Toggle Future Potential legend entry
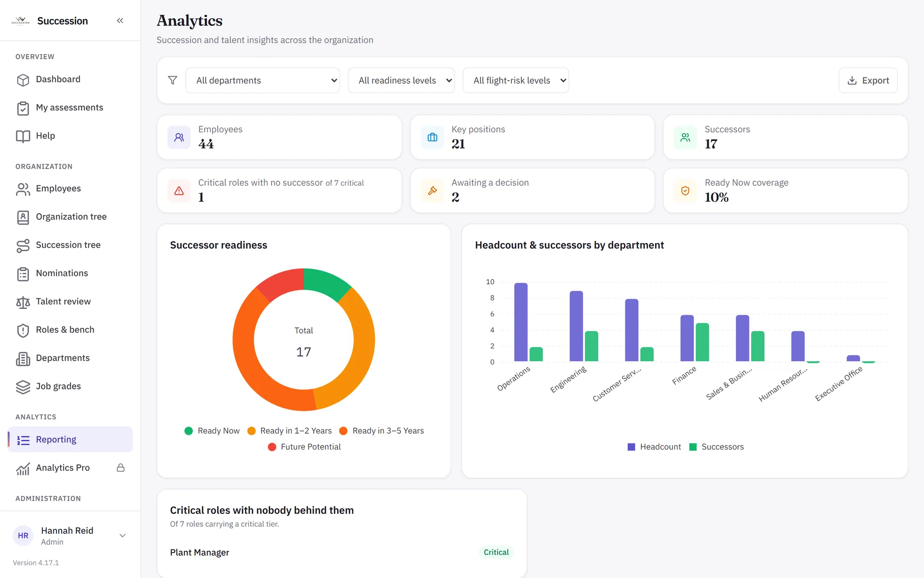Screen dimensions: 924x578 tap(304, 447)
